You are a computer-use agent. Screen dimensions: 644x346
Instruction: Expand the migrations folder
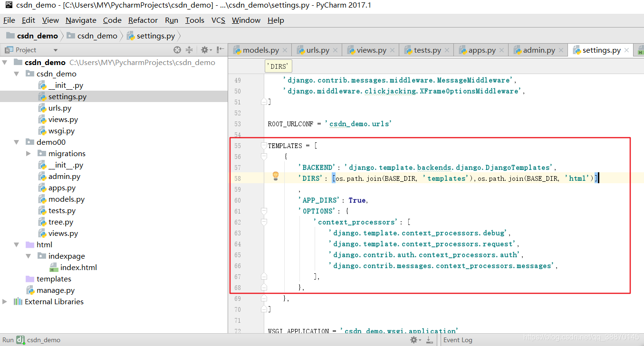point(29,154)
